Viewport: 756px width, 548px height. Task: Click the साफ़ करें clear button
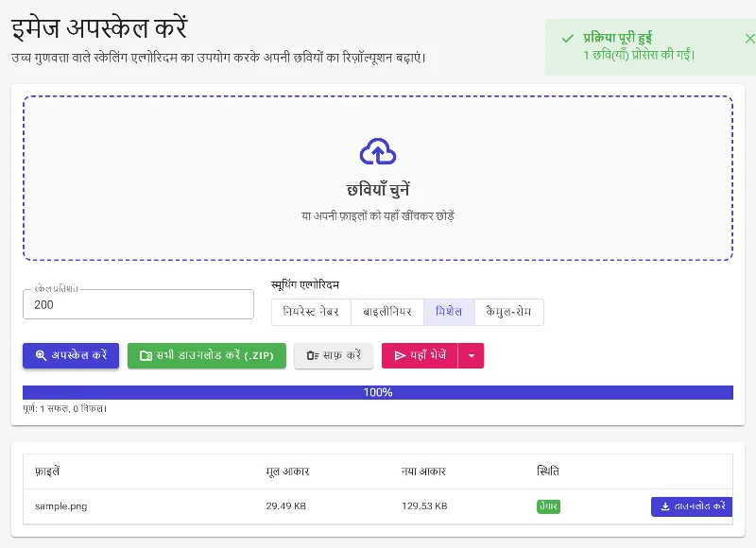pos(334,355)
